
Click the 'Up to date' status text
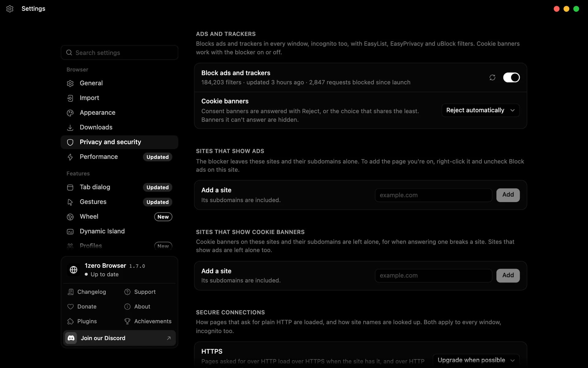(x=104, y=274)
